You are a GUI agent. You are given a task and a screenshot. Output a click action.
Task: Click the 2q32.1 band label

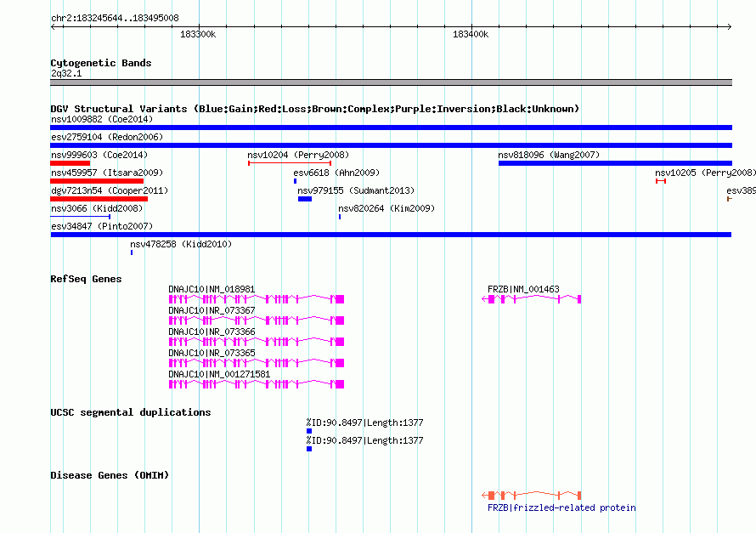(x=66, y=73)
